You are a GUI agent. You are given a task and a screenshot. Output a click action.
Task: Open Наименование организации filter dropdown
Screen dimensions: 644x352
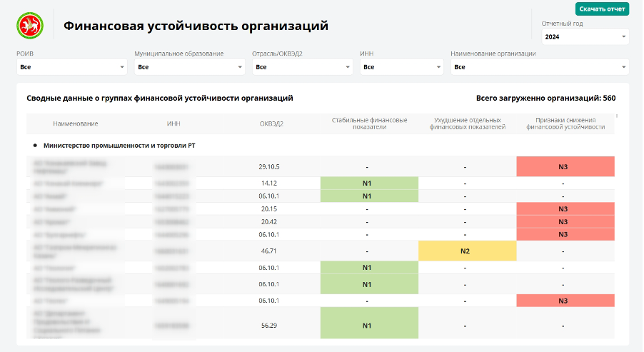click(x=540, y=67)
